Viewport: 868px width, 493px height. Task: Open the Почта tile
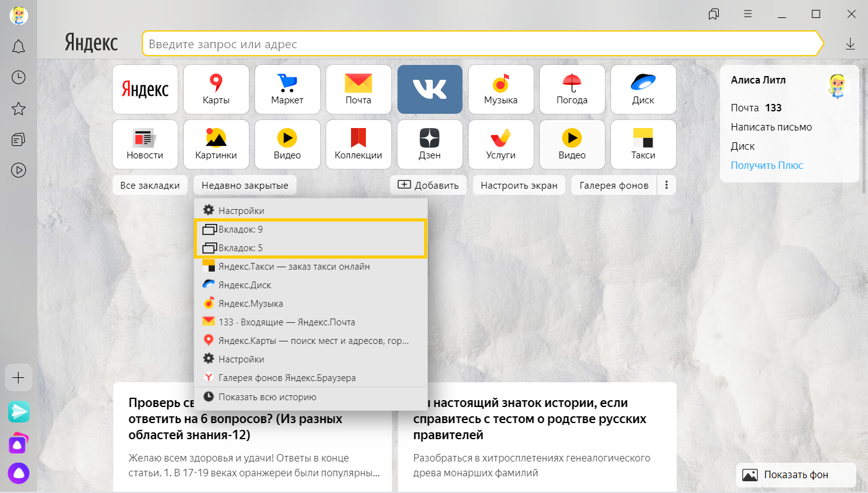(x=358, y=89)
